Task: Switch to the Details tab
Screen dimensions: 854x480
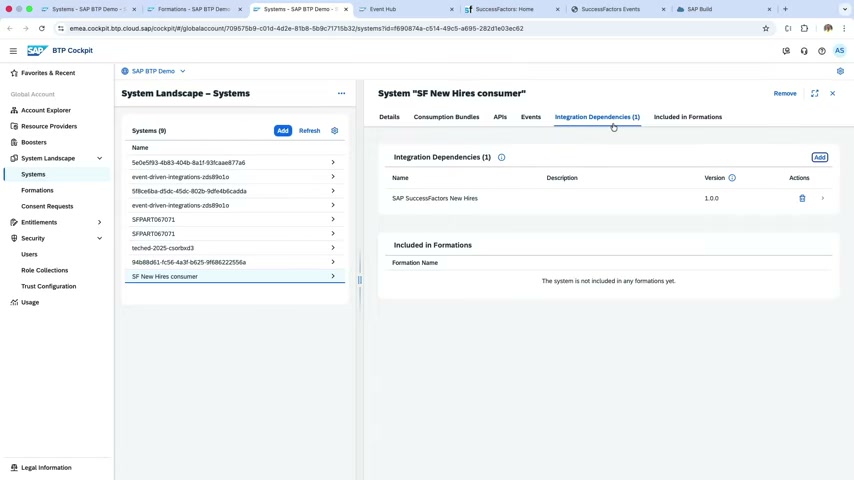Action: click(x=389, y=117)
